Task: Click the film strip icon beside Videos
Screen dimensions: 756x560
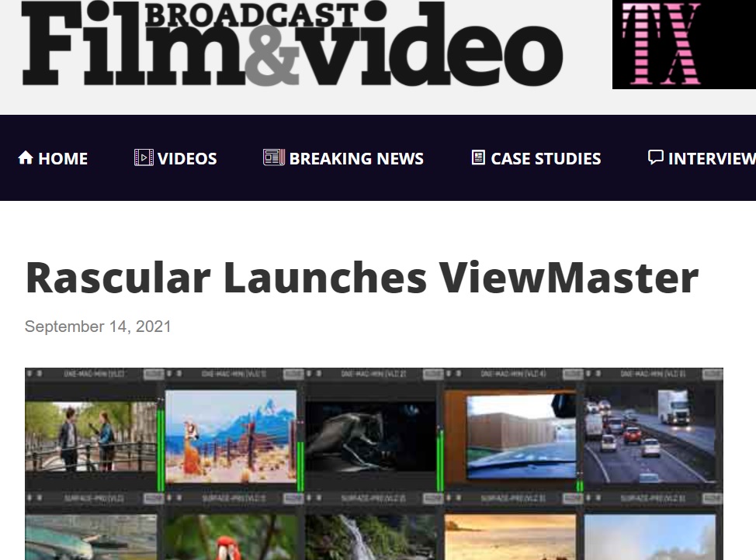Action: [x=144, y=157]
